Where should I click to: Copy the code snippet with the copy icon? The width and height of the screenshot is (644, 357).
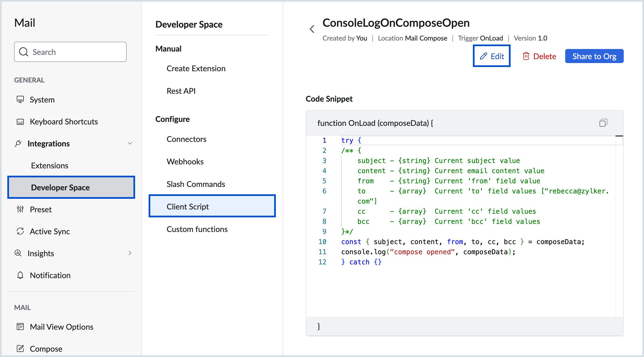(603, 123)
